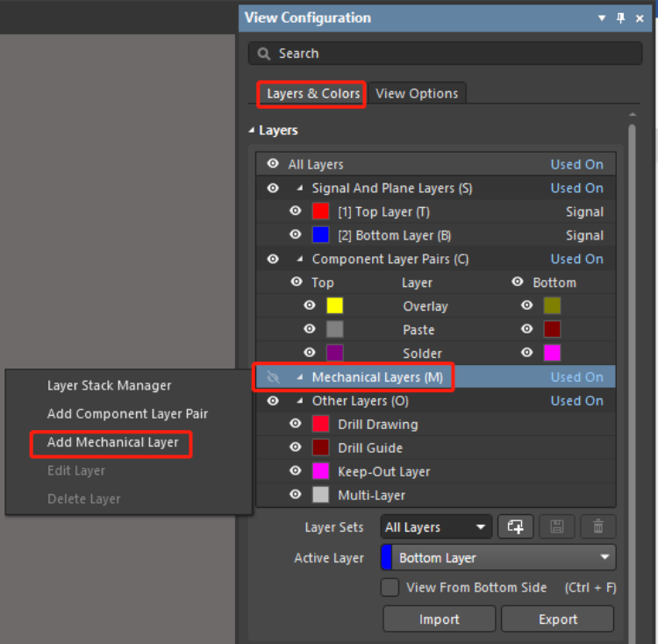Toggle visibility of Bottom Layer (B)
The width and height of the screenshot is (658, 644).
(x=296, y=235)
